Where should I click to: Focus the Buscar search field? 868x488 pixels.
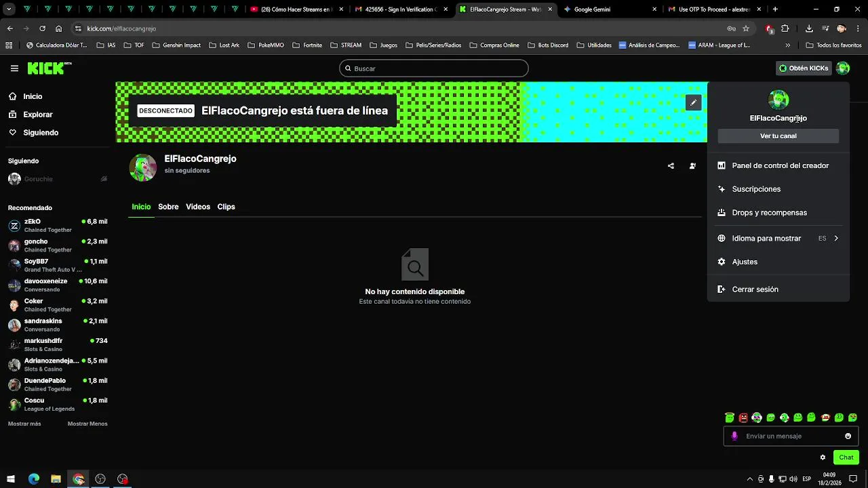coord(434,68)
